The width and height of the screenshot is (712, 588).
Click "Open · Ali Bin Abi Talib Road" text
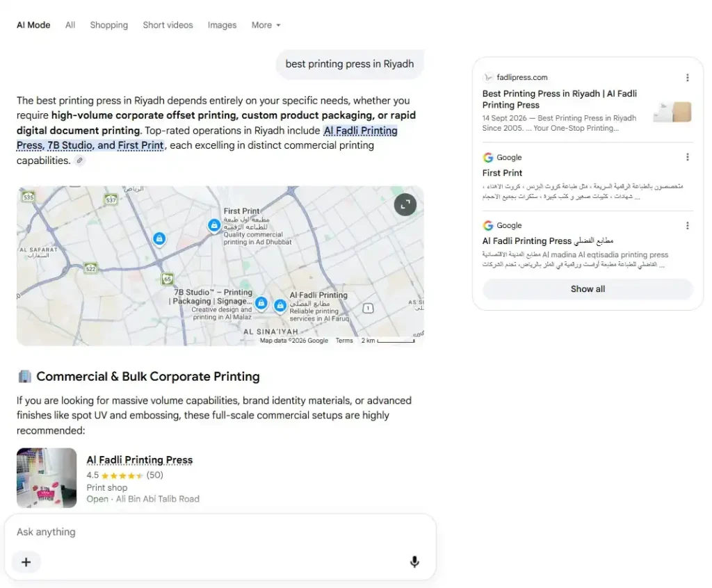(143, 499)
